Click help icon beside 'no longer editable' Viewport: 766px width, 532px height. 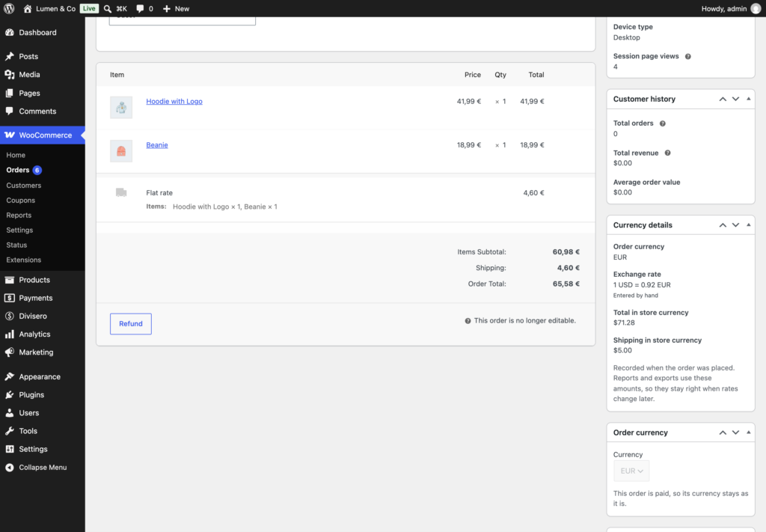pyautogui.click(x=468, y=321)
